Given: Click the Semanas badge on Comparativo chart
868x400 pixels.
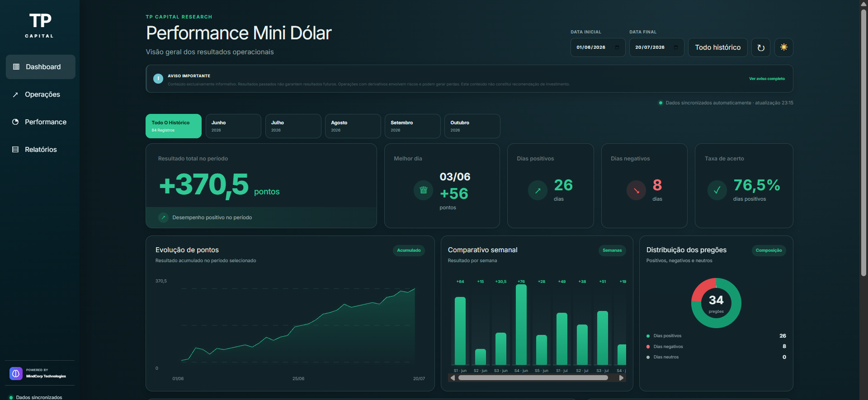Looking at the screenshot, I should 612,250.
